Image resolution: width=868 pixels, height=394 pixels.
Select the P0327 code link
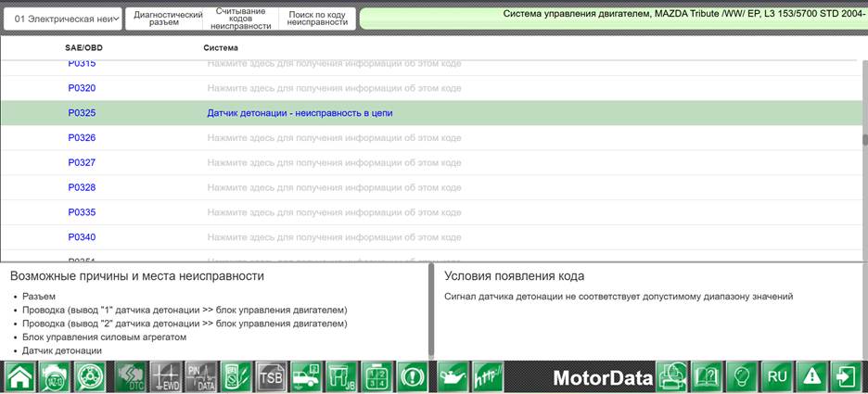coord(82,162)
